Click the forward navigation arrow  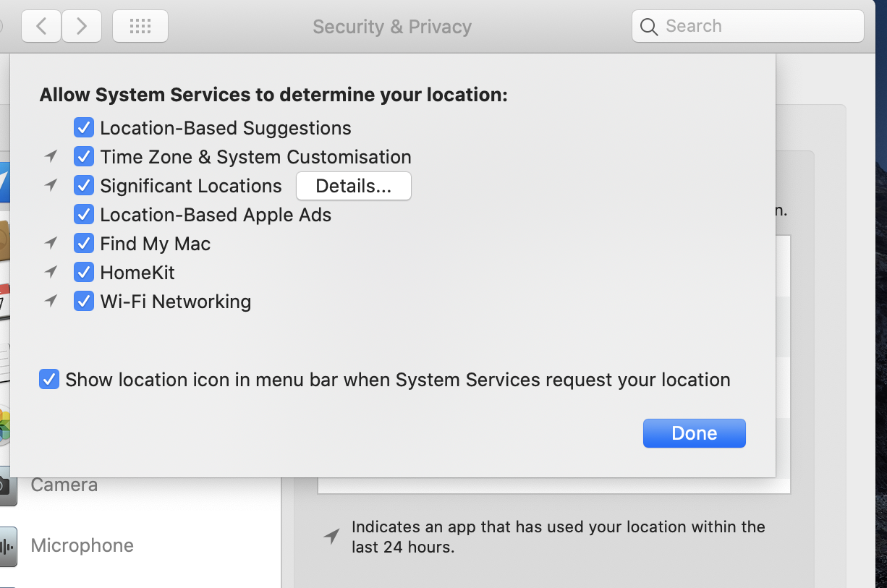(x=81, y=27)
